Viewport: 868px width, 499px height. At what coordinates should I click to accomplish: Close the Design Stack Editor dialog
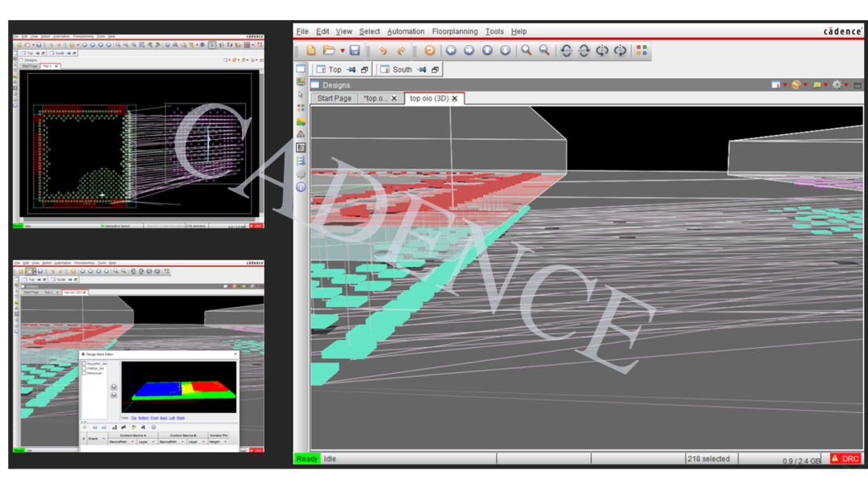click(x=235, y=354)
